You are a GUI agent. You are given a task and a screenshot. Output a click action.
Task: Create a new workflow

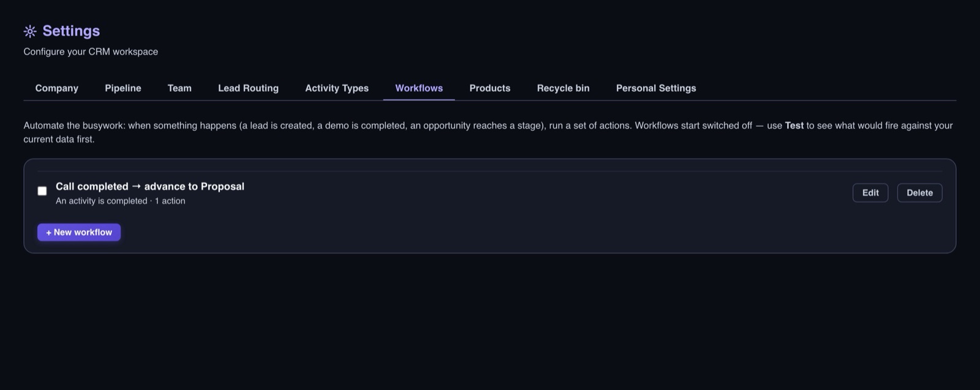click(x=79, y=232)
